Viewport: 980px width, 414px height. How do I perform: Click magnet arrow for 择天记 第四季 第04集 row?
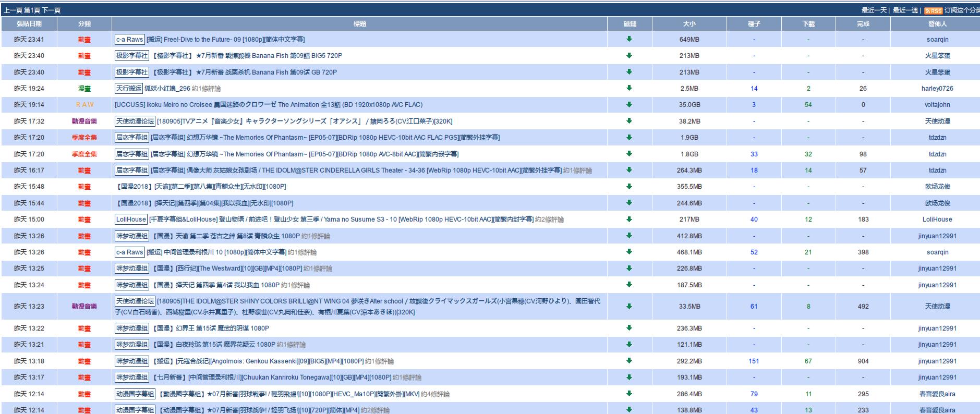pyautogui.click(x=629, y=203)
